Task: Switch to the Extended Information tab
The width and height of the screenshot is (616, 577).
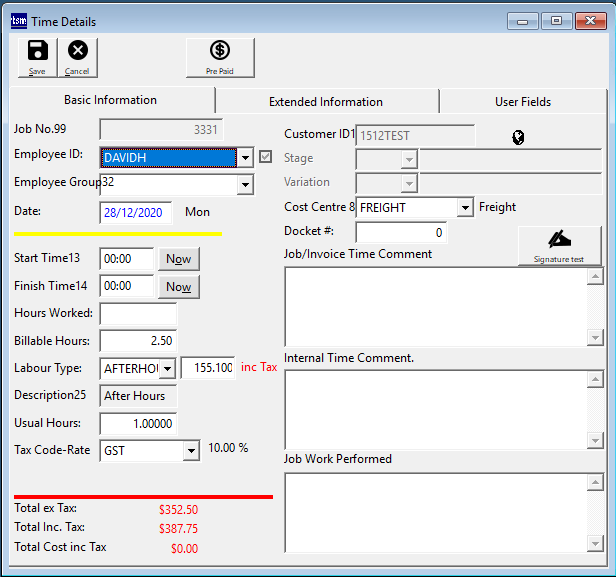Action: 326,101
